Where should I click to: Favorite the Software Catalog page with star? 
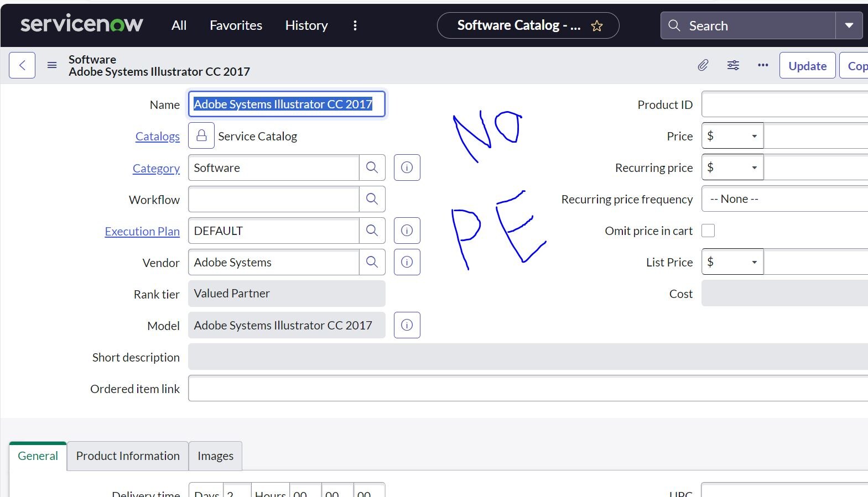[597, 26]
